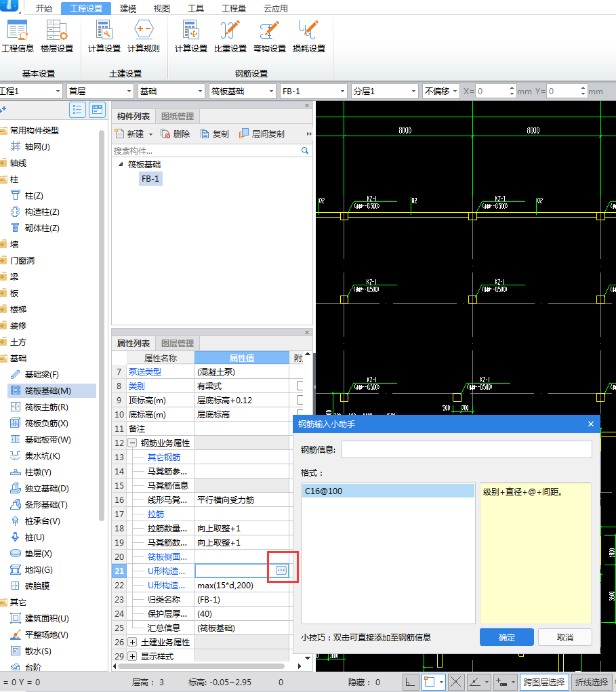This screenshot has width=616, height=692.
Task: Select 垫层(X) component type
Action: click(x=31, y=554)
